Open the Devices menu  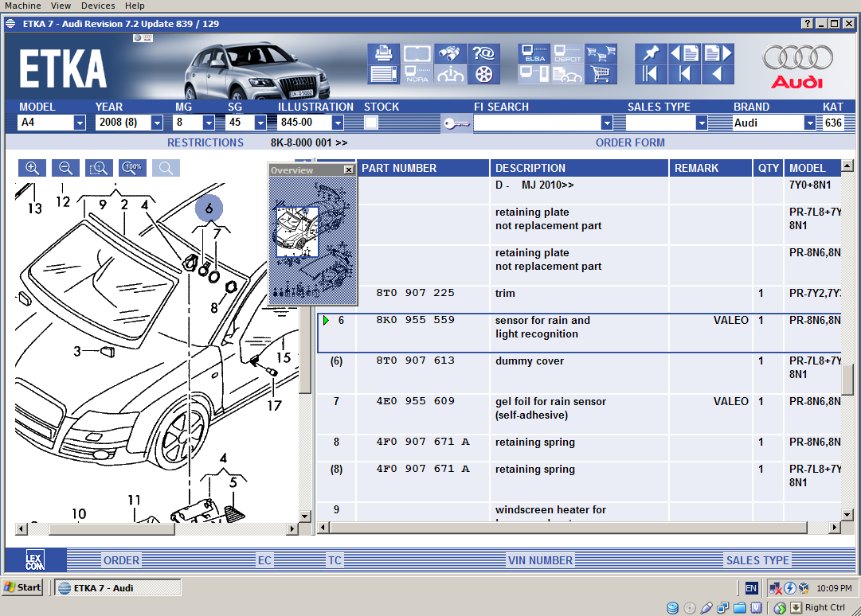point(98,6)
